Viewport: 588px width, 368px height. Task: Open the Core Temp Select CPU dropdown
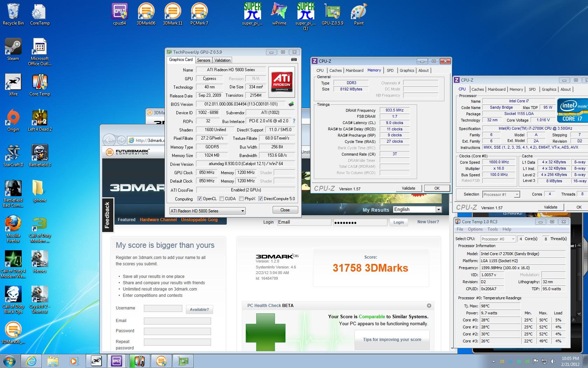(498, 239)
